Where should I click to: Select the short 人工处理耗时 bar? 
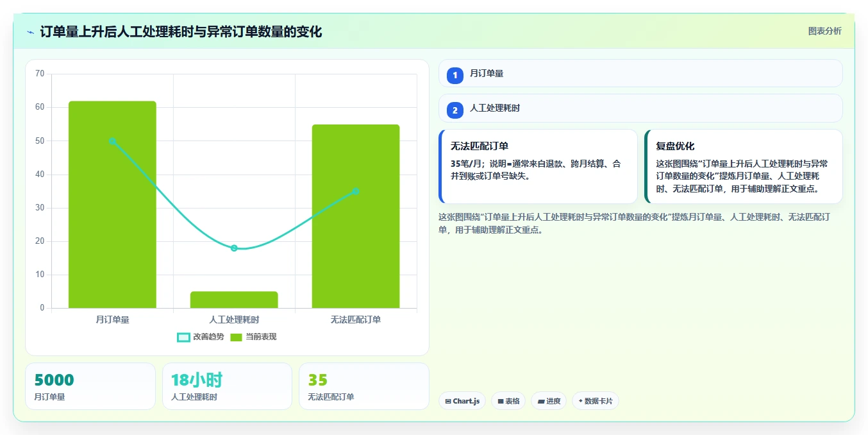[x=234, y=300]
